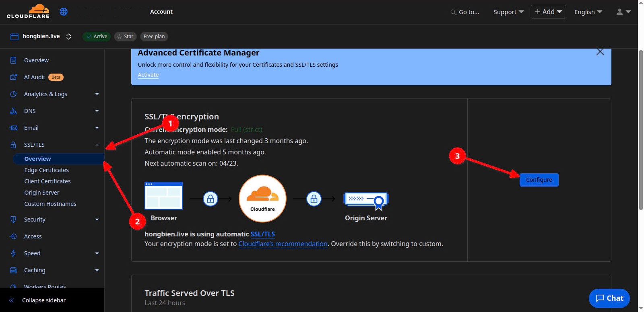The image size is (644, 312).
Task: Click the SSL/TLS padlock sidebar icon
Action: (13, 145)
